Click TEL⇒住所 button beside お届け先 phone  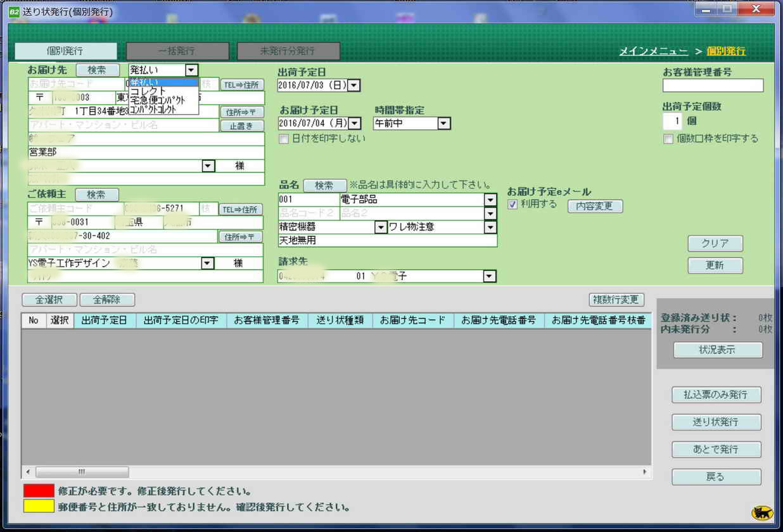(x=241, y=85)
